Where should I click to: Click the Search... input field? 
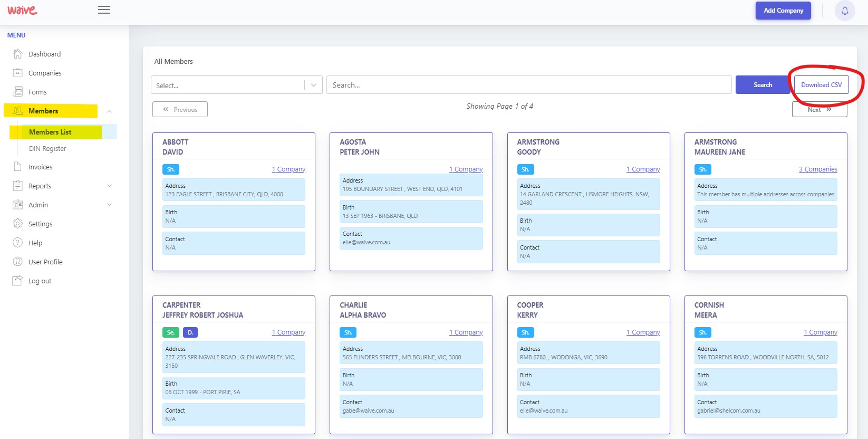coord(529,85)
